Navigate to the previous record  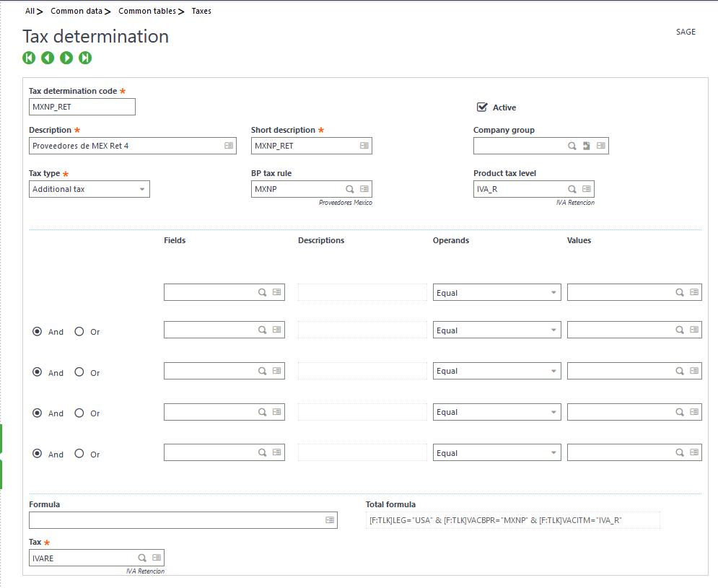pyautogui.click(x=47, y=58)
